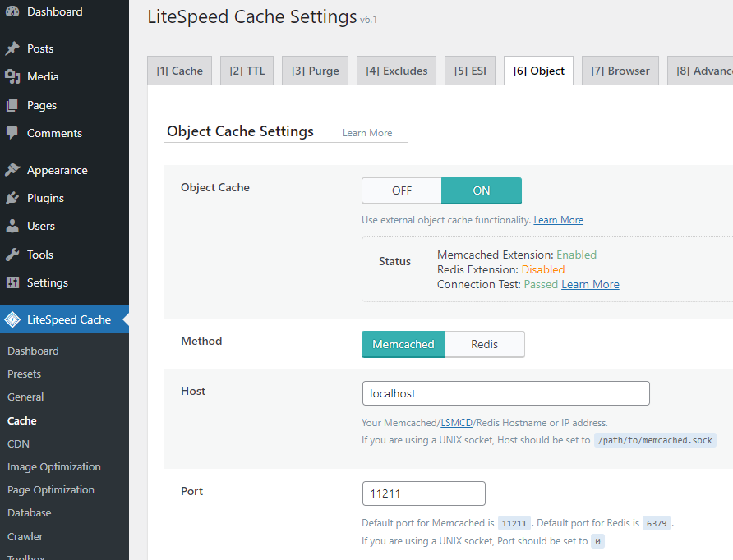Follow the LSMCD link under Host

click(x=456, y=423)
